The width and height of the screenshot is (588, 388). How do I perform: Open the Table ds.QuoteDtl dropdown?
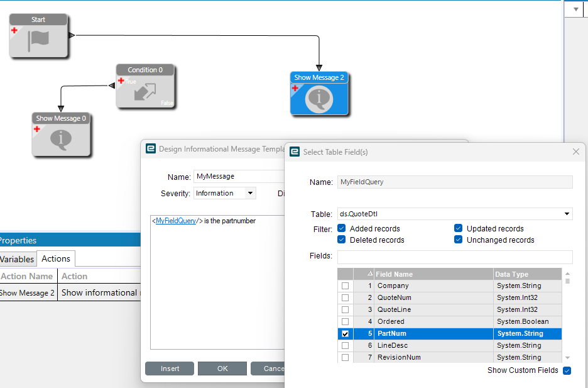point(567,214)
